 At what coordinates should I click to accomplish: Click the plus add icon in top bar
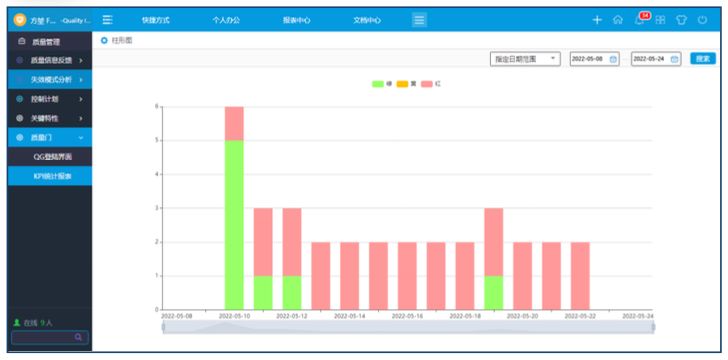tap(597, 20)
